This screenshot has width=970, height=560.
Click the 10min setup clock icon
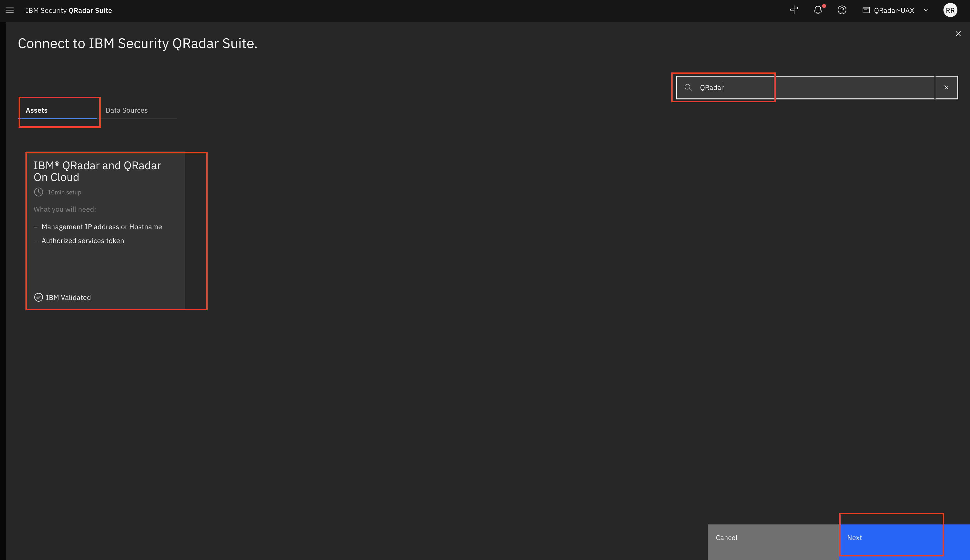(x=39, y=192)
